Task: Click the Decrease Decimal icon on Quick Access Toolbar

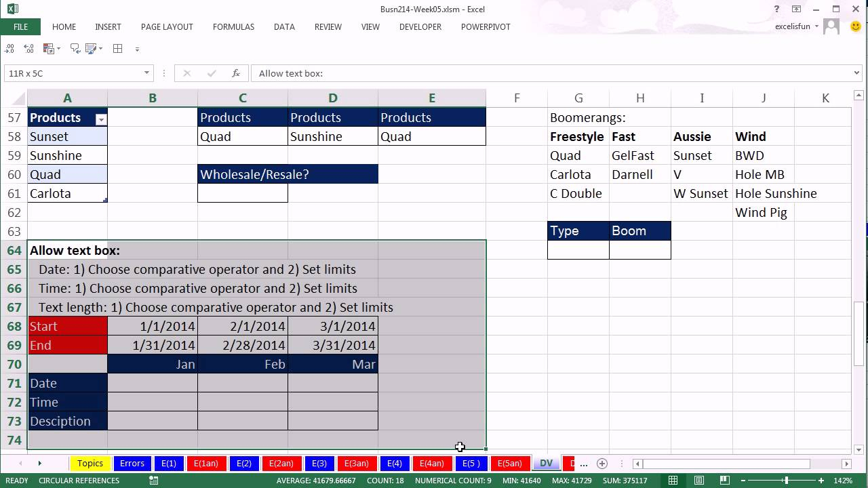Action: click(28, 49)
